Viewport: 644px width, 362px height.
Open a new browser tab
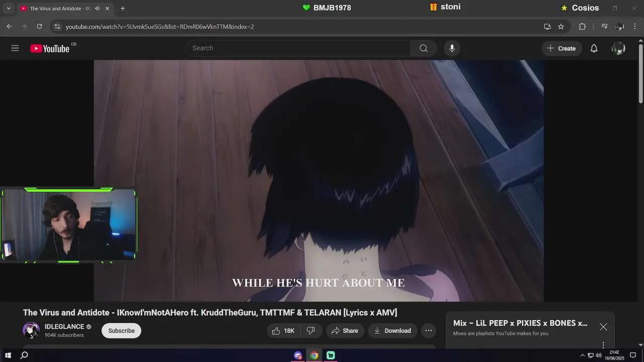(x=122, y=9)
